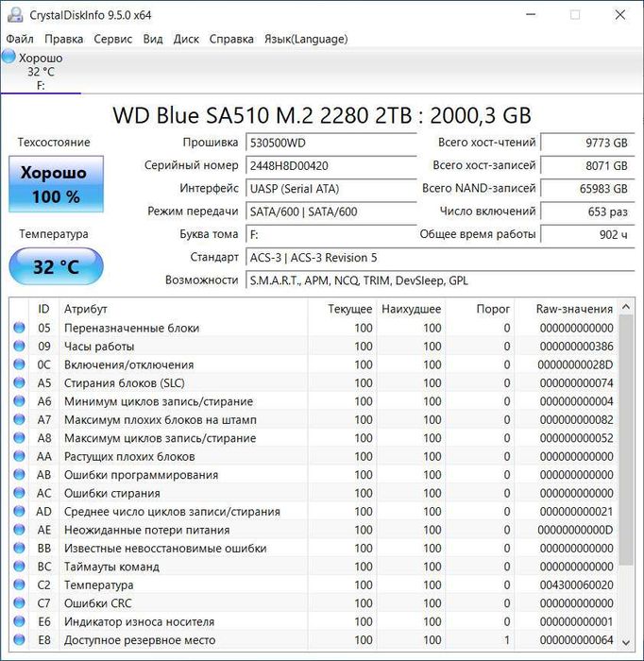The height and width of the screenshot is (661, 644).
Task: Select attribute text Индикатор износа носителя
Action: tap(139, 621)
